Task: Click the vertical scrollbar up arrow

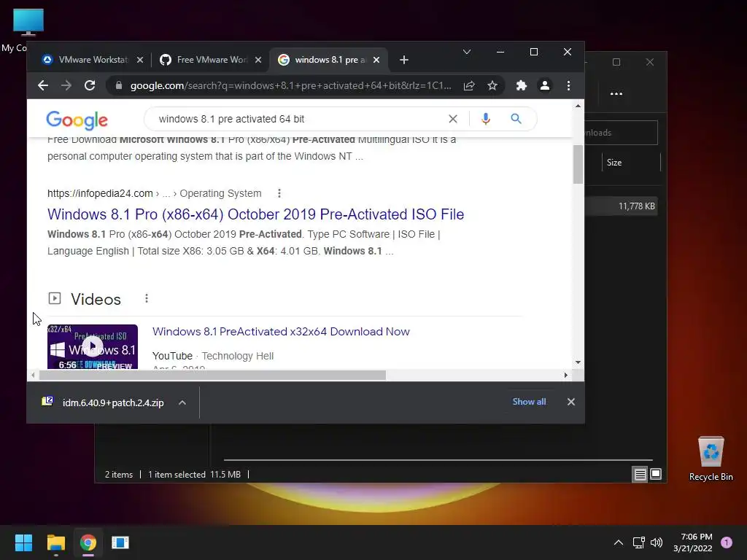Action: (x=578, y=106)
